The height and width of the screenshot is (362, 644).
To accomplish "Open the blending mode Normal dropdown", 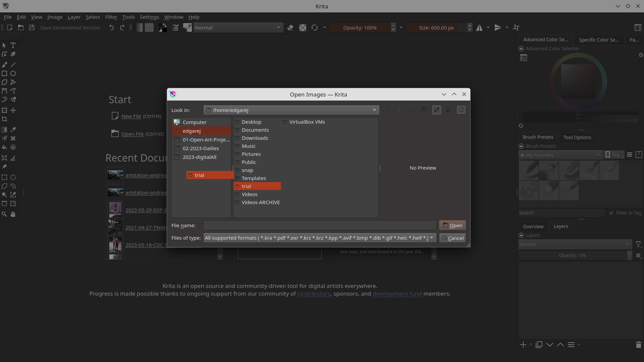I will [x=237, y=28].
